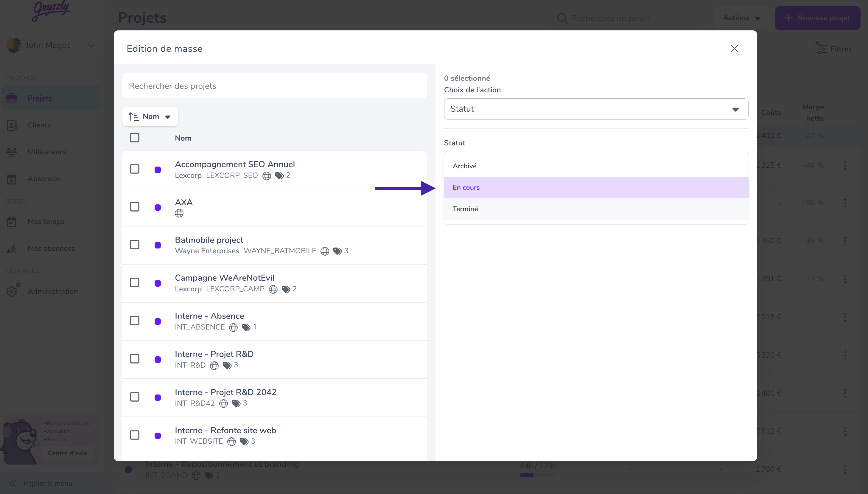Select the Archivé status option
The height and width of the screenshot is (494, 868).
click(x=596, y=166)
